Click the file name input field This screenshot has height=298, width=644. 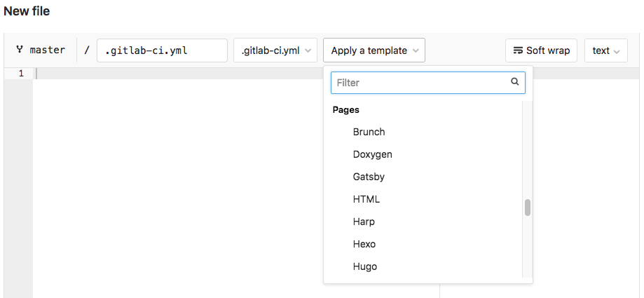pyautogui.click(x=162, y=50)
